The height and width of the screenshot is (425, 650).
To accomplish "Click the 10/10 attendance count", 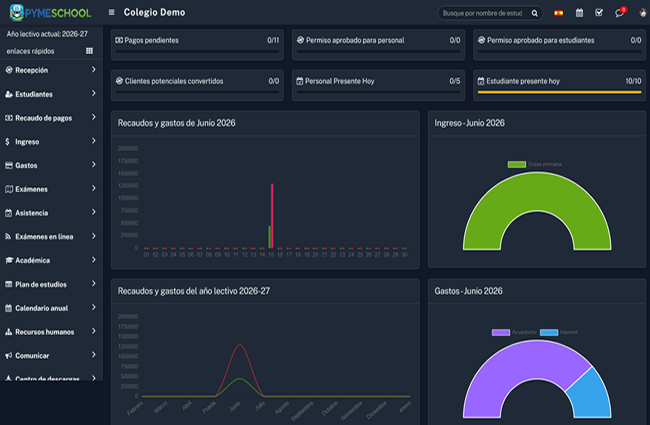I will 633,81.
